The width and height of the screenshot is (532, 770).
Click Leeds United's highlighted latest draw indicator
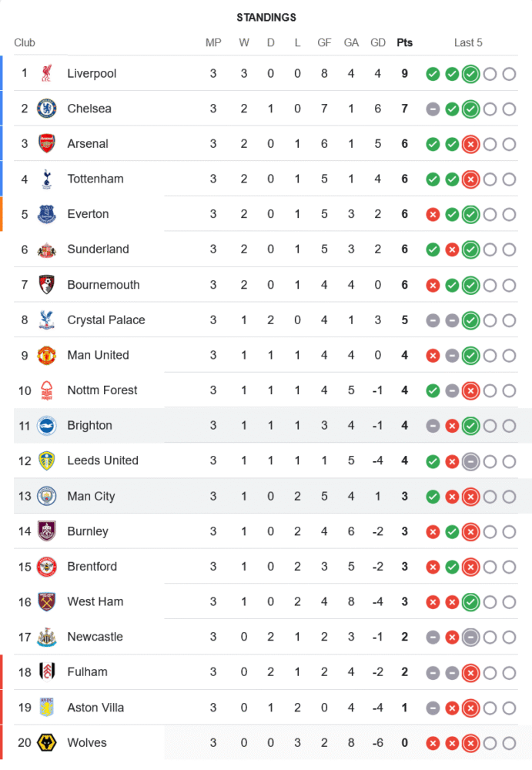point(470,461)
